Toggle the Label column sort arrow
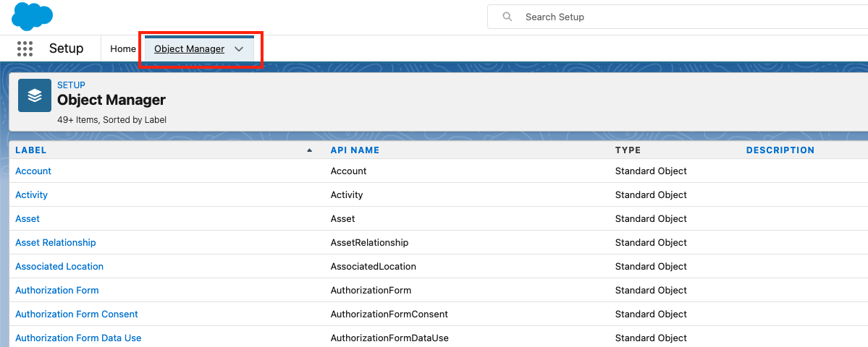This screenshot has width=868, height=347. 310,150
